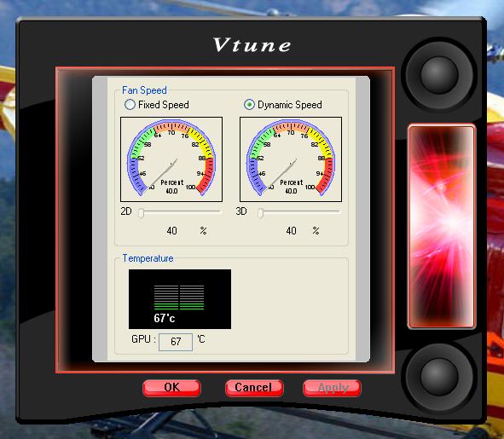Click the black temperature bar display
The height and width of the screenshot is (439, 504).
[x=180, y=299]
